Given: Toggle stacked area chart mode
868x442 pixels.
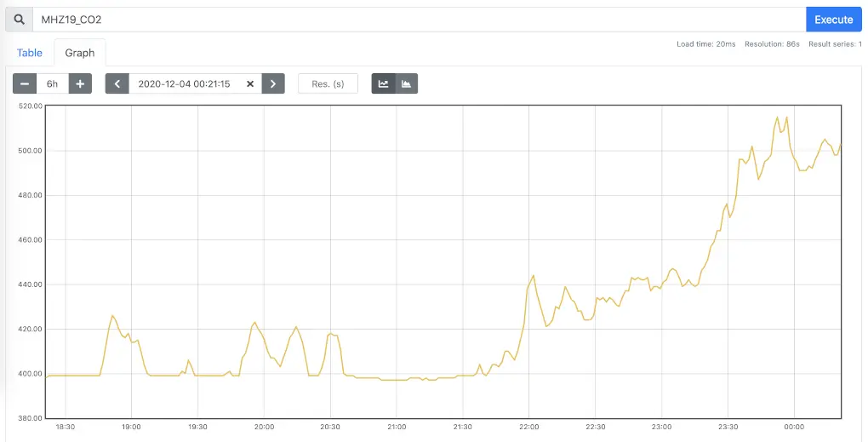Looking at the screenshot, I should pos(407,83).
